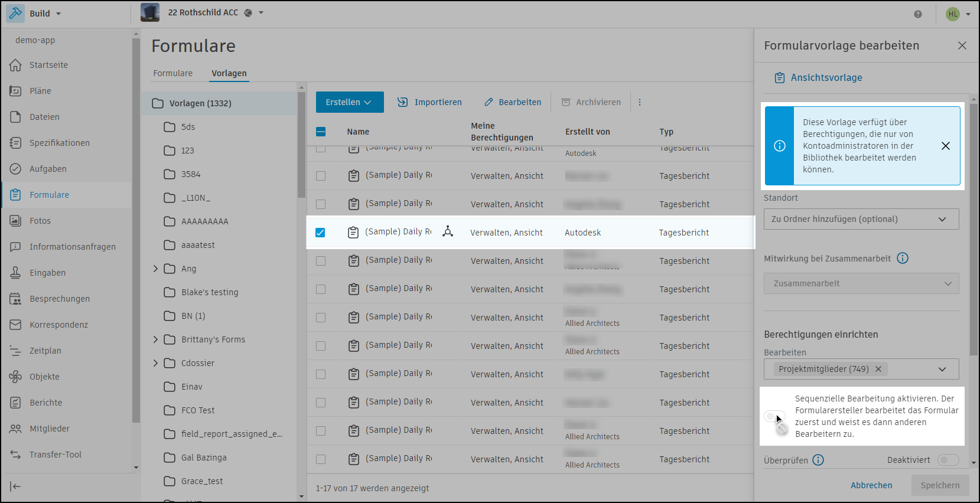The width and height of the screenshot is (980, 503).
Task: Collapse the left navigation sidebar
Action: (15, 486)
